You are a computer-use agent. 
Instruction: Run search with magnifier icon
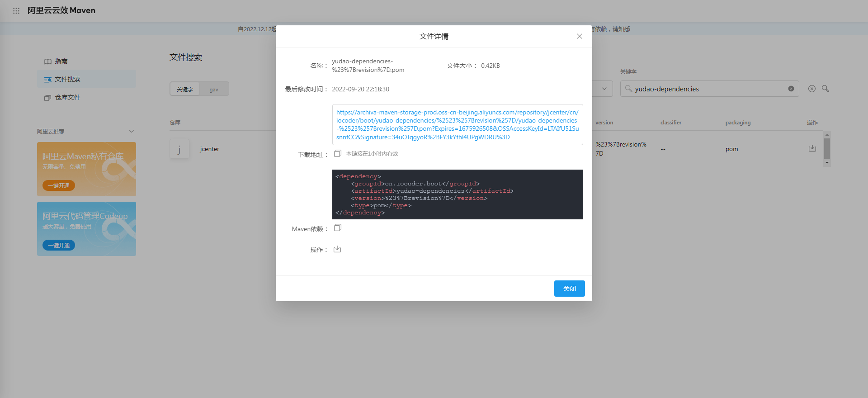(x=826, y=89)
